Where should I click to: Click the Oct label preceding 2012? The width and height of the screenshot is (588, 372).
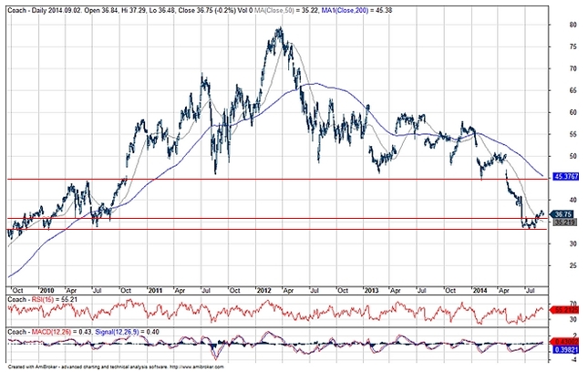pyautogui.click(x=234, y=291)
